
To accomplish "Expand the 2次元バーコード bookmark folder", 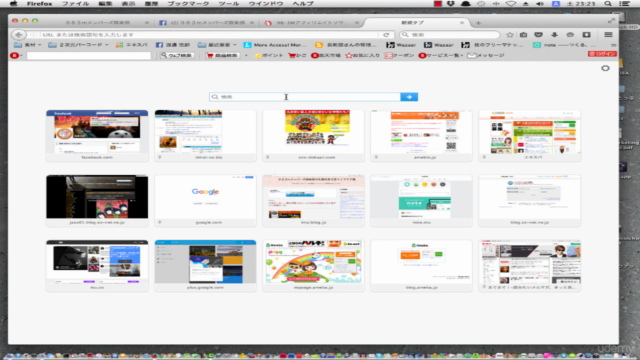I will [x=78, y=45].
